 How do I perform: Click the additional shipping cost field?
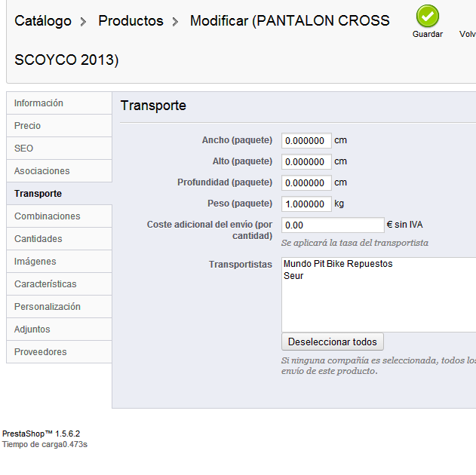click(x=333, y=225)
